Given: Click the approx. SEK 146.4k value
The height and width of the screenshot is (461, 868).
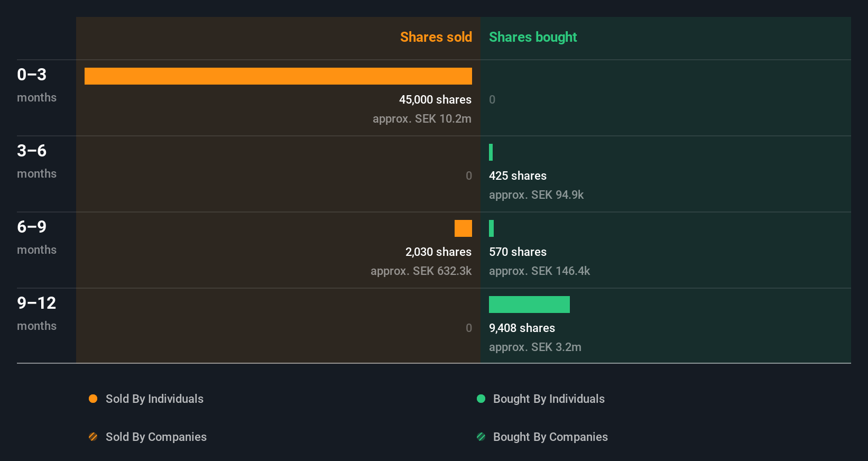Looking at the screenshot, I should [x=539, y=271].
